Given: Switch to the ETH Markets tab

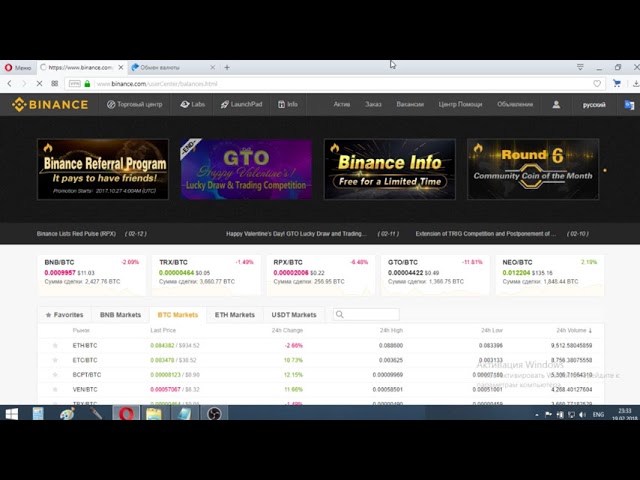Looking at the screenshot, I should coord(234,315).
